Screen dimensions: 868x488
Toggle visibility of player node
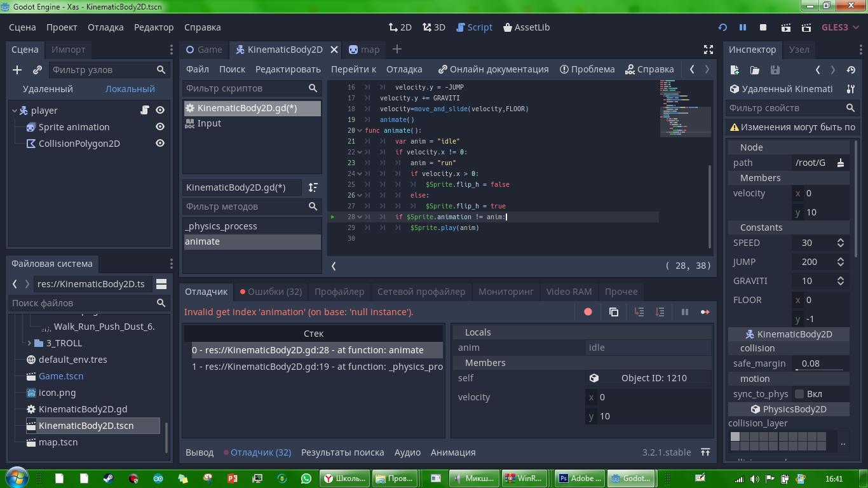click(x=160, y=111)
